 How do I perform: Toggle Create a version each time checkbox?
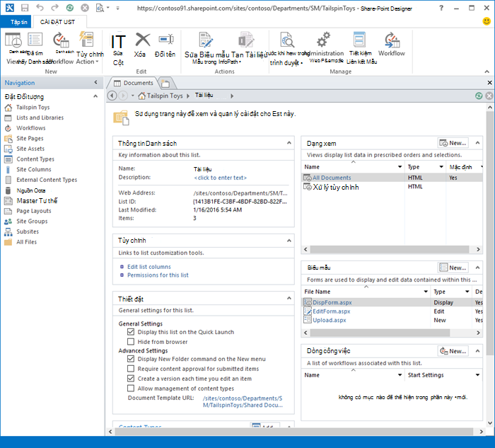(x=131, y=378)
